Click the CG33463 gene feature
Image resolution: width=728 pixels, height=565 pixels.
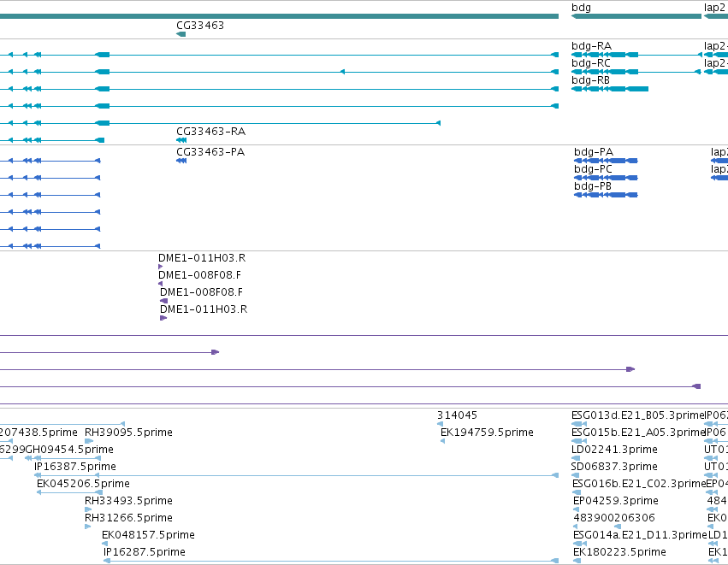click(x=181, y=34)
